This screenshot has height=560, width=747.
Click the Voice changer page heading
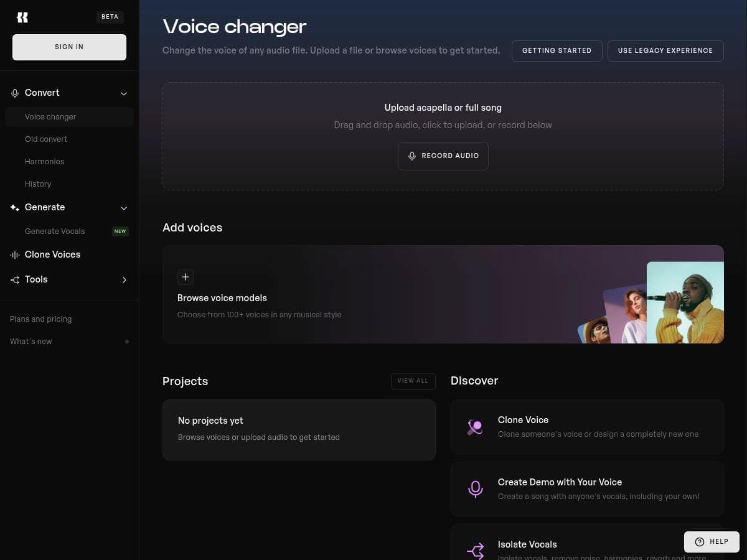(235, 27)
